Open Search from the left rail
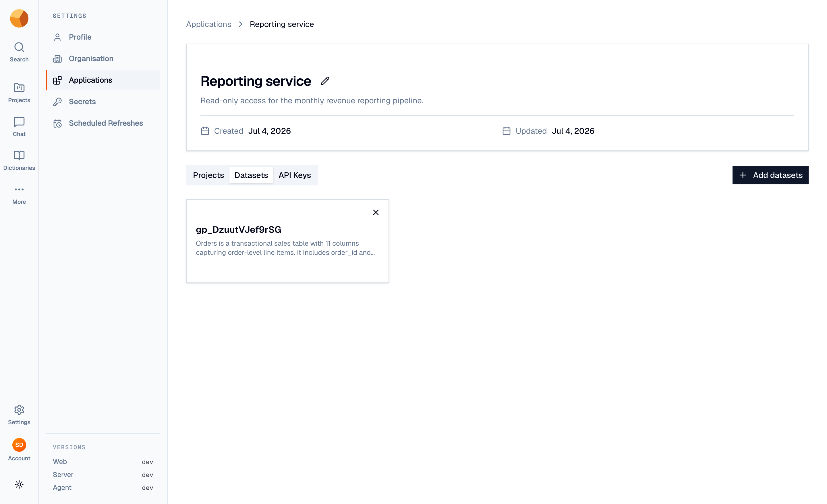The height and width of the screenshot is (504, 827). 19,52
